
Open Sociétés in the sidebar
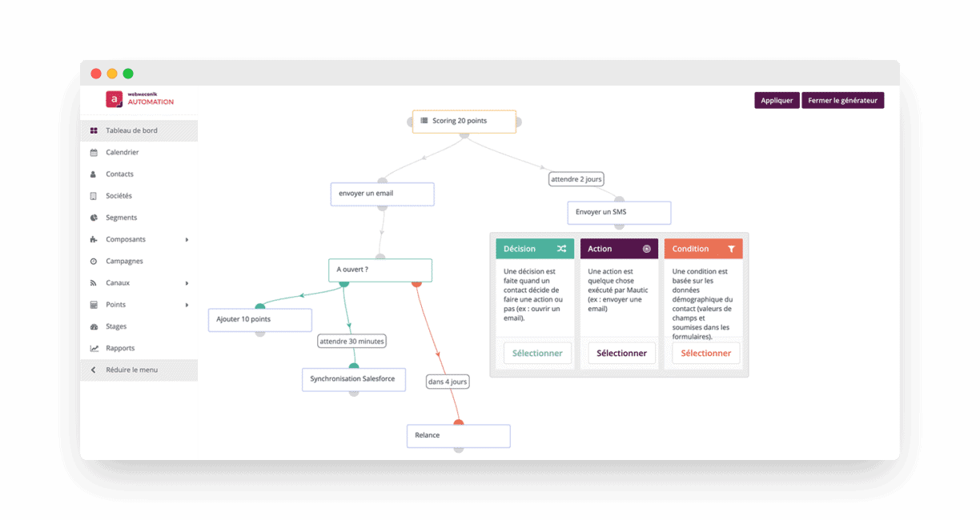(139, 195)
